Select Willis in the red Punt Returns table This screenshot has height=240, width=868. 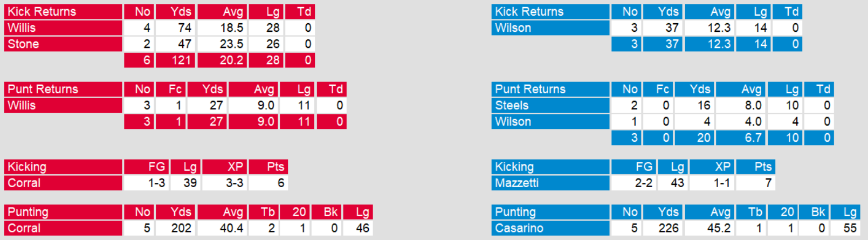click(x=63, y=106)
